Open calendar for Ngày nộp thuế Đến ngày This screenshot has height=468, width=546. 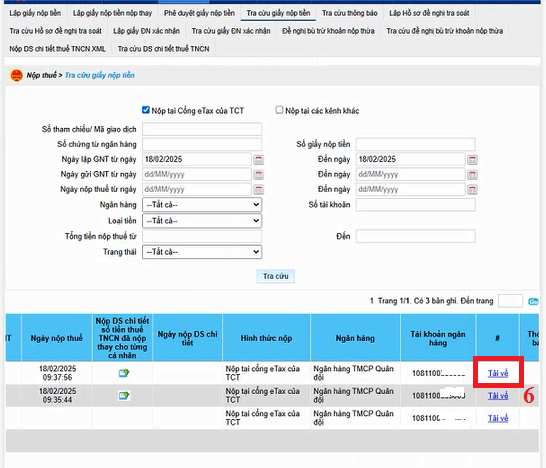click(472, 189)
